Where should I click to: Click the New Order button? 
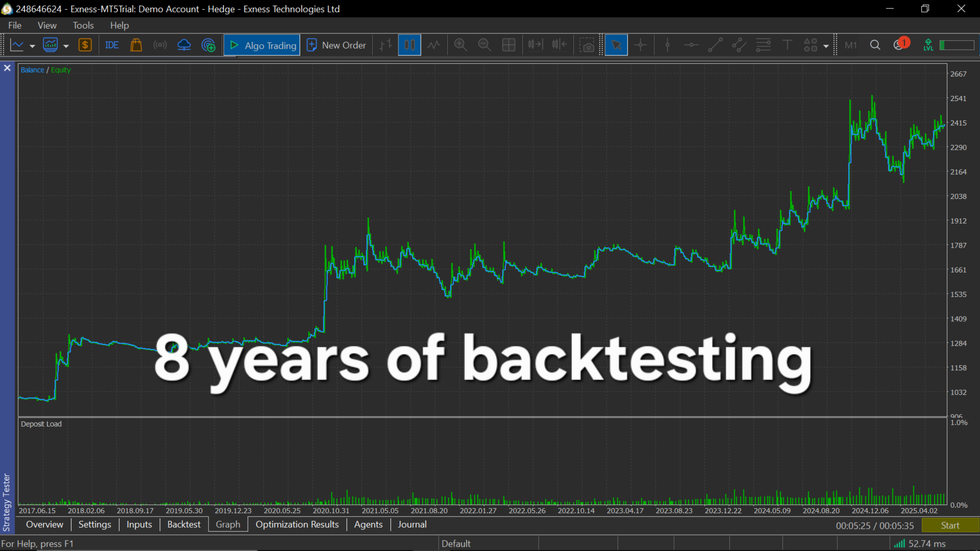tap(336, 45)
